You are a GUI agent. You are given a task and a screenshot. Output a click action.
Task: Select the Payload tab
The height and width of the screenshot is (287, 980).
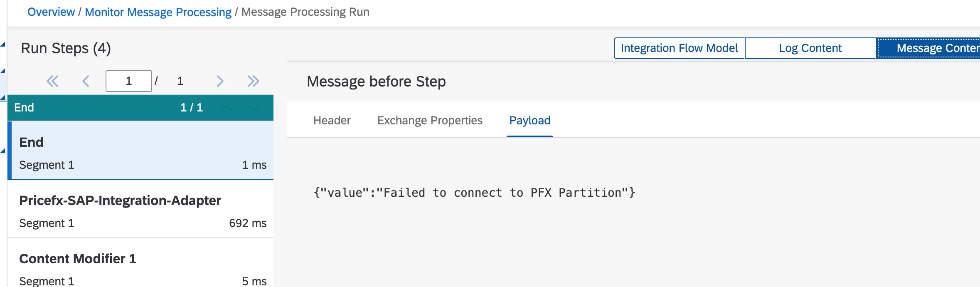(x=530, y=121)
